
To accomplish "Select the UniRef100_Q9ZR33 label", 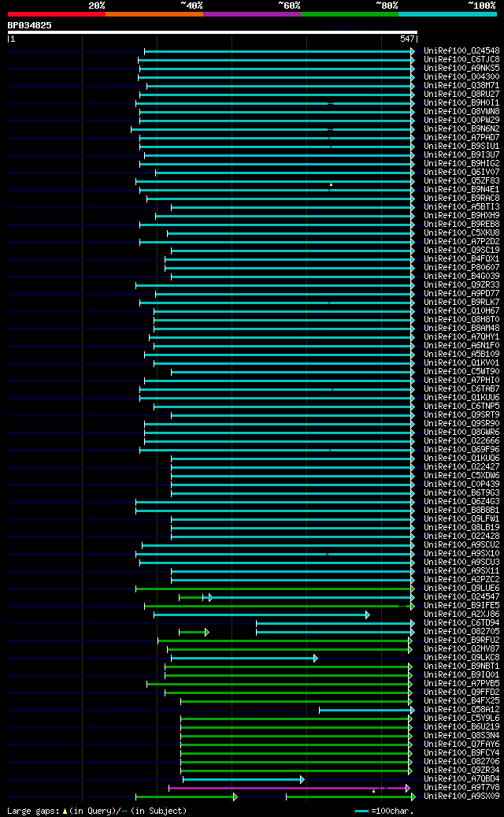I will (461, 285).
